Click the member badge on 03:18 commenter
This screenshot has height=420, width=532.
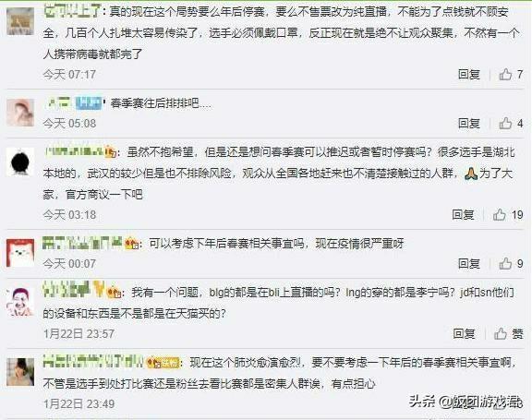(x=111, y=152)
